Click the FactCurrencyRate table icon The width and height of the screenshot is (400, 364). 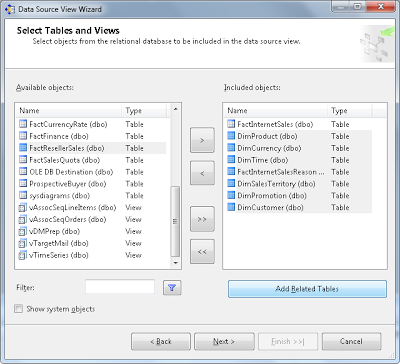pos(23,124)
